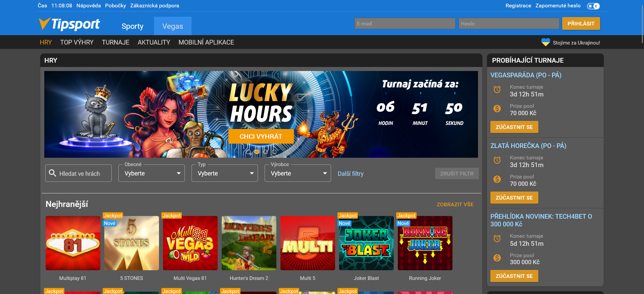644x294 pixels.
Task: Click the Zlatá horečka prize coin icon
Action: point(497,179)
